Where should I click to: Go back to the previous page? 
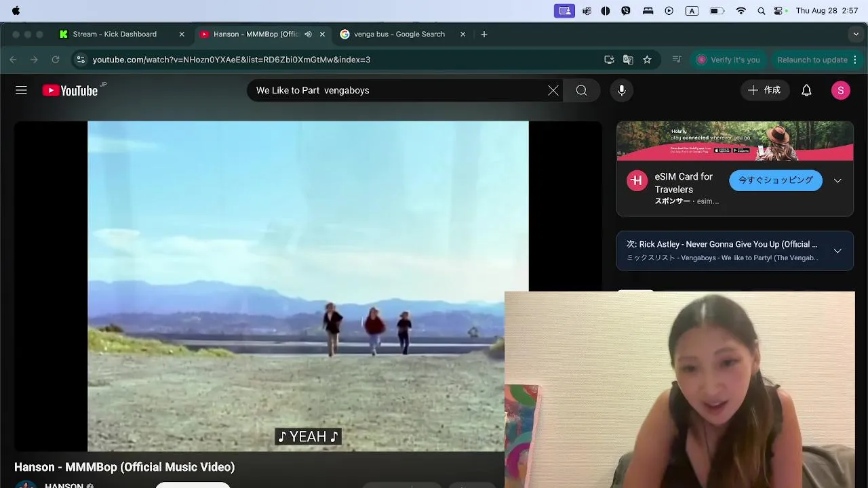pyautogui.click(x=13, y=60)
